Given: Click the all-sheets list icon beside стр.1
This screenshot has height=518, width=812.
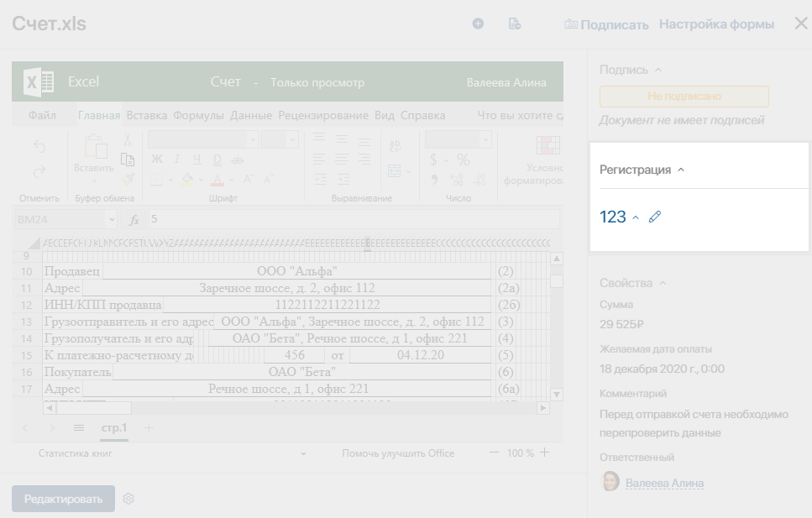Looking at the screenshot, I should coord(79,428).
